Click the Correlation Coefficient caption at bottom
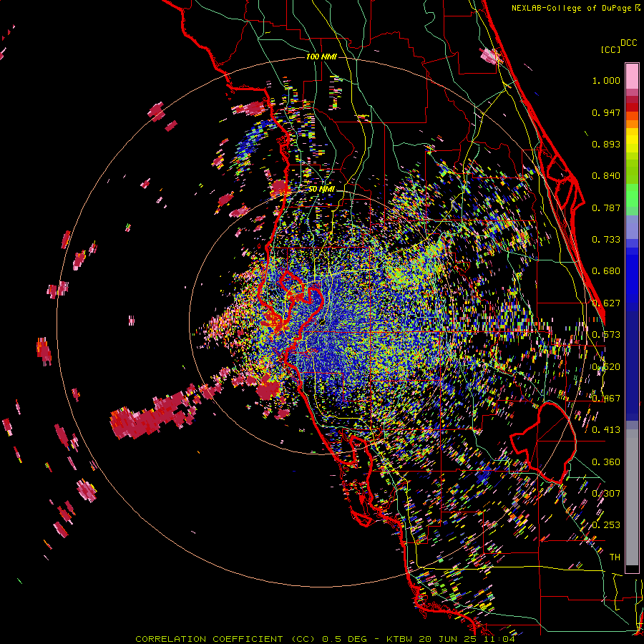Screen dimensions: 644x644 click(x=326, y=639)
